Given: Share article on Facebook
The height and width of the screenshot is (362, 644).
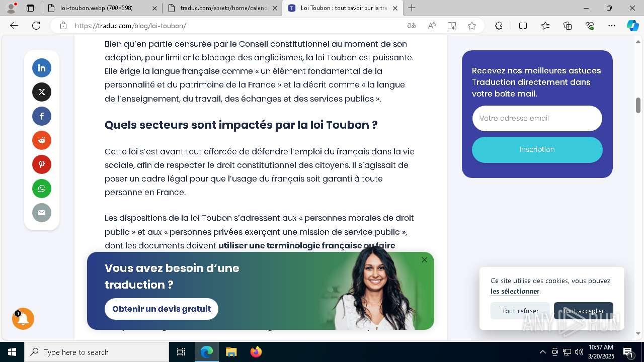Looking at the screenshot, I should pyautogui.click(x=42, y=116).
